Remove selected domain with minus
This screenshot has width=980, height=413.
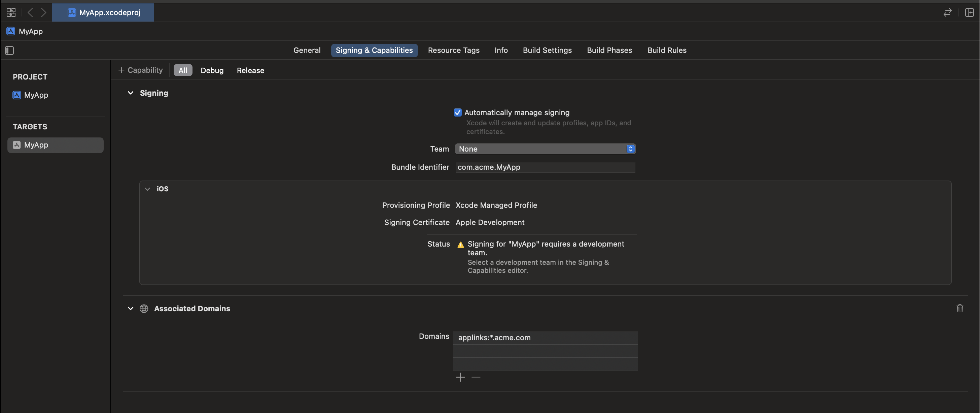[476, 377]
